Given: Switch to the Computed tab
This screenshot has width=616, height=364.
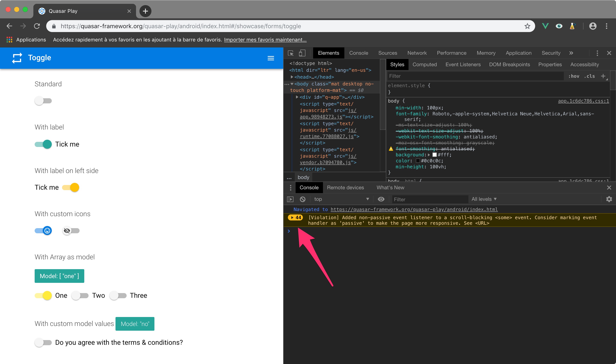Looking at the screenshot, I should coord(425,64).
